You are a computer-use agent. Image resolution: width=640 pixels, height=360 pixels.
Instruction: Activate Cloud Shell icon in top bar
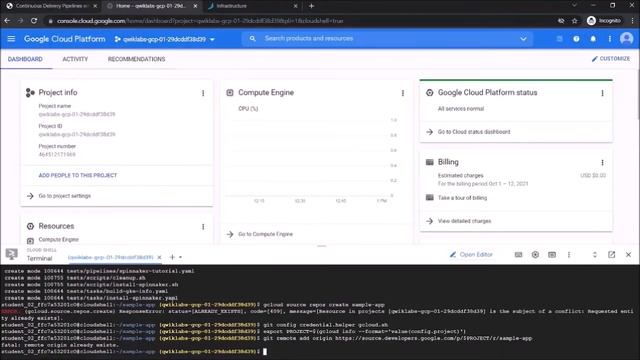(559, 39)
